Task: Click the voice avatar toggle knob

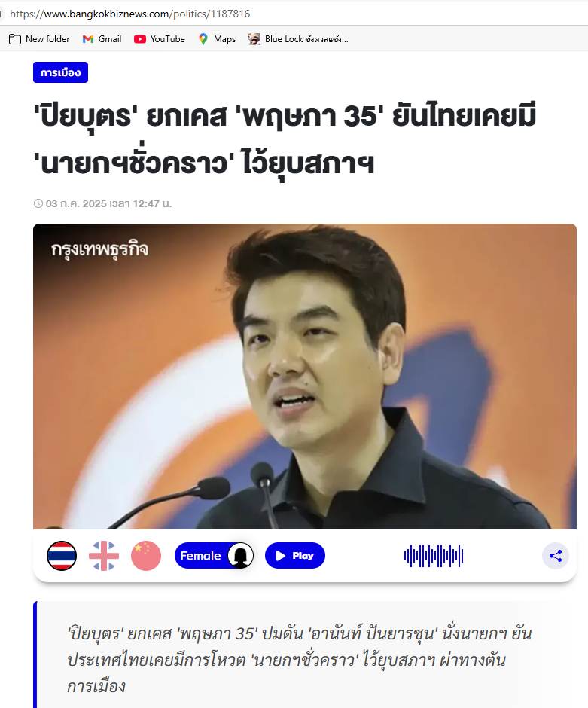Action: coord(240,556)
